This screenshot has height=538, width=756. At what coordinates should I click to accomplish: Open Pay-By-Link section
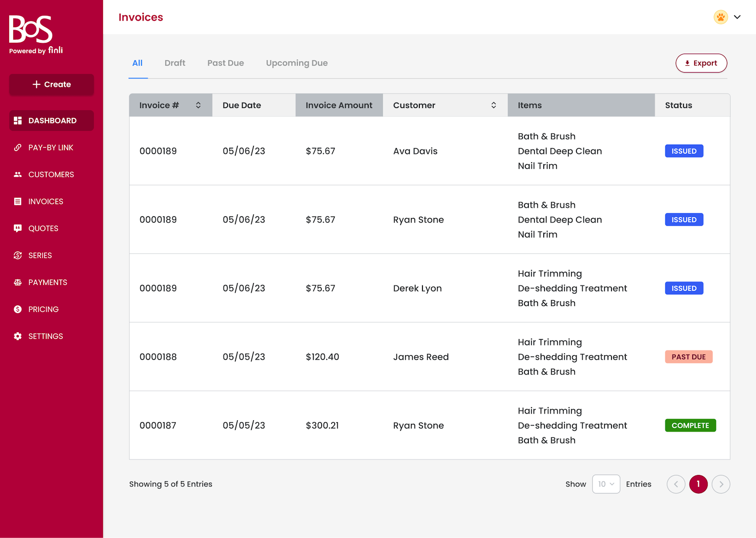coord(51,147)
